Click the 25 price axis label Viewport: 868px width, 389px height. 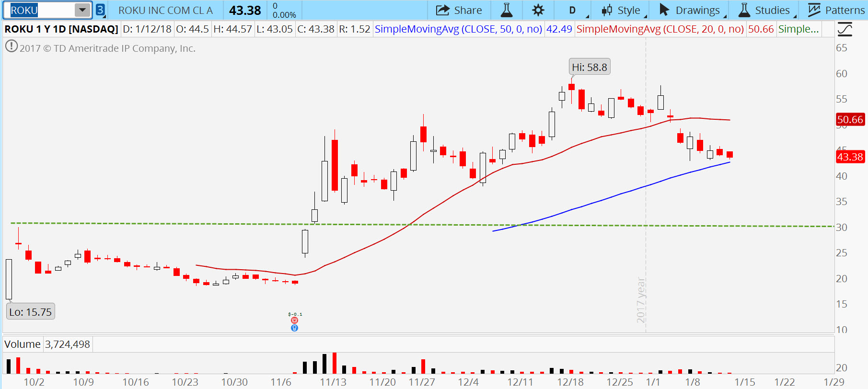842,252
